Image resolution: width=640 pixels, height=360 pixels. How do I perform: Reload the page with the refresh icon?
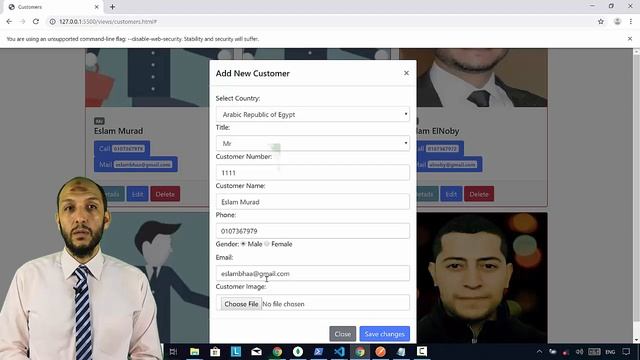(x=36, y=22)
